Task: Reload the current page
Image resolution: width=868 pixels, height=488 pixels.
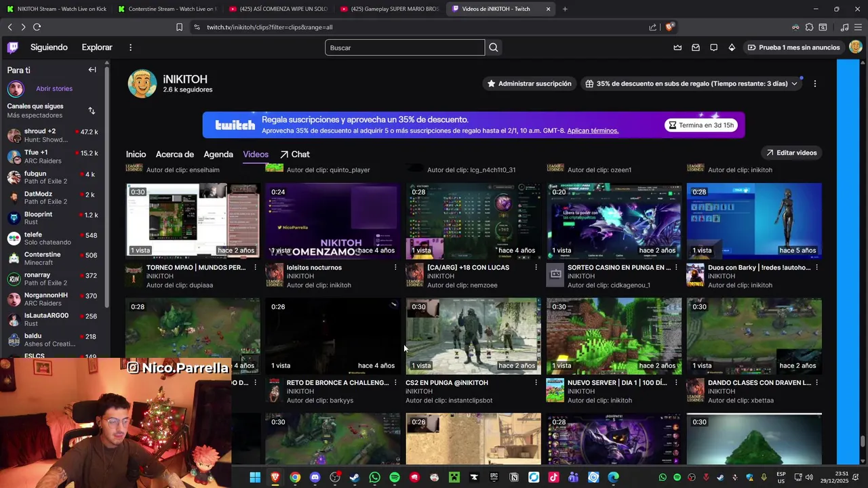Action: 37,27
